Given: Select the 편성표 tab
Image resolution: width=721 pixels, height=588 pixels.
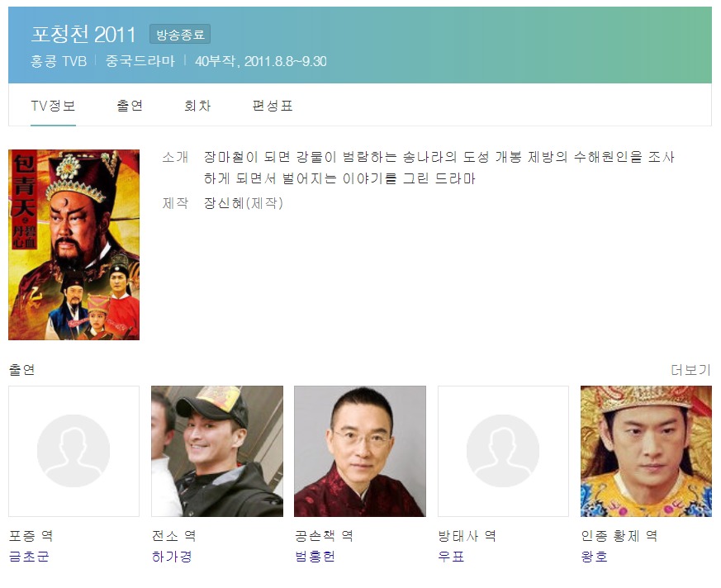Looking at the screenshot, I should pyautogui.click(x=273, y=107).
